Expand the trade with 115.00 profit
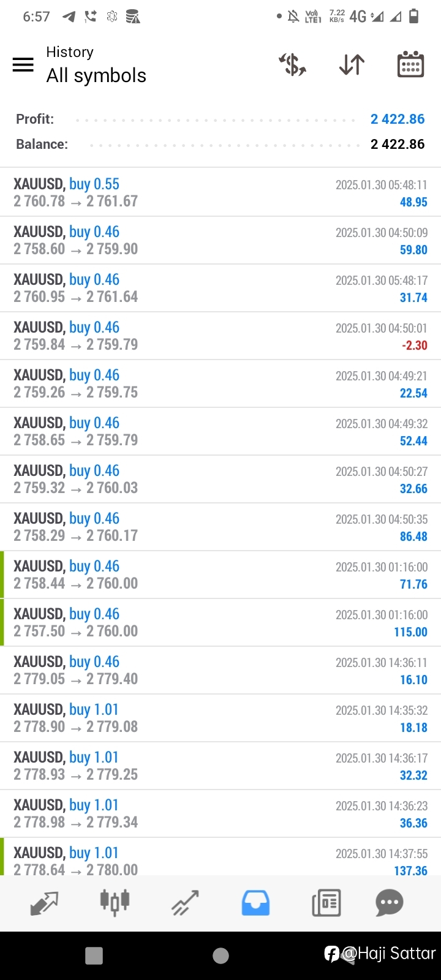441x980 pixels. 221,622
